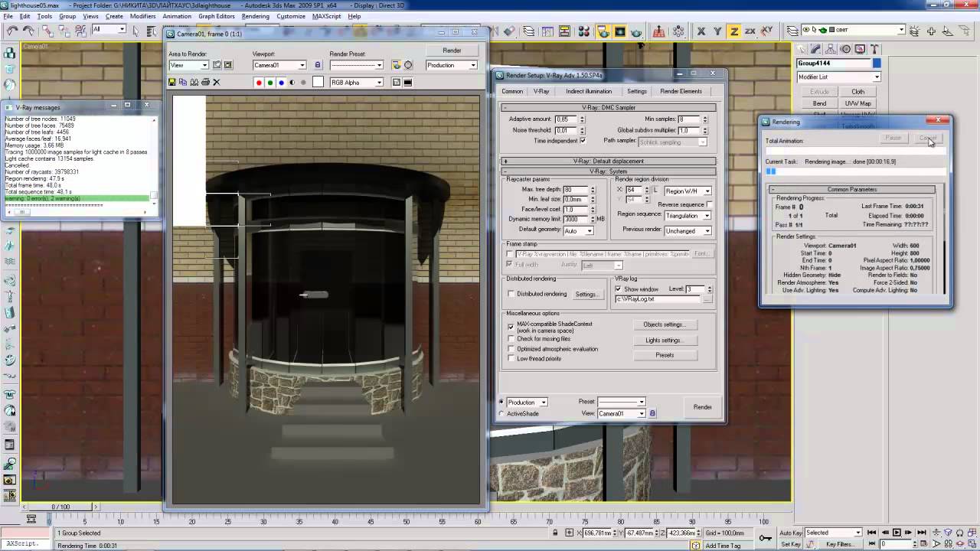The height and width of the screenshot is (551, 980).
Task: Click the Undo arrow icon
Action: coord(12,31)
